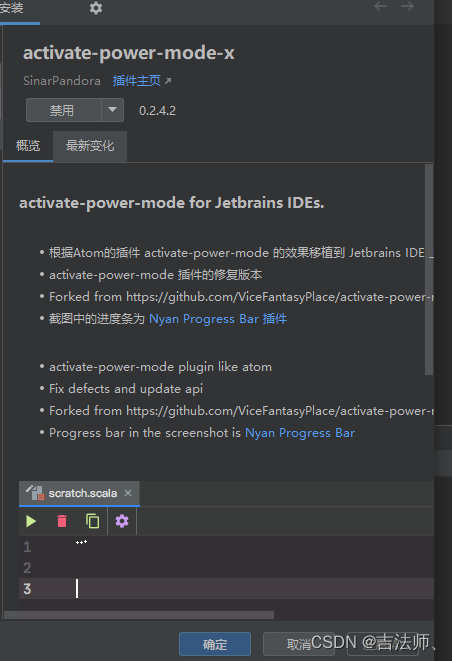The width and height of the screenshot is (452, 661).
Task: Open the 插件主页 plugin homepage link
Action: click(x=137, y=81)
